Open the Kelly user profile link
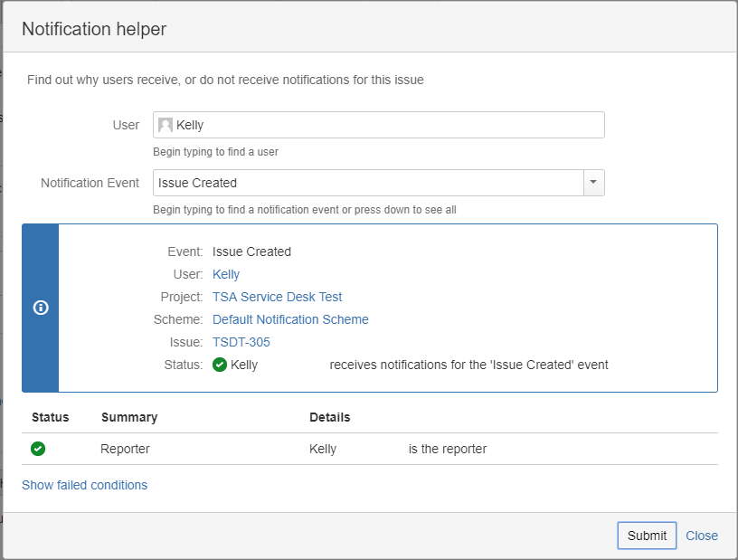Viewport: 738px width, 560px height. coord(226,274)
